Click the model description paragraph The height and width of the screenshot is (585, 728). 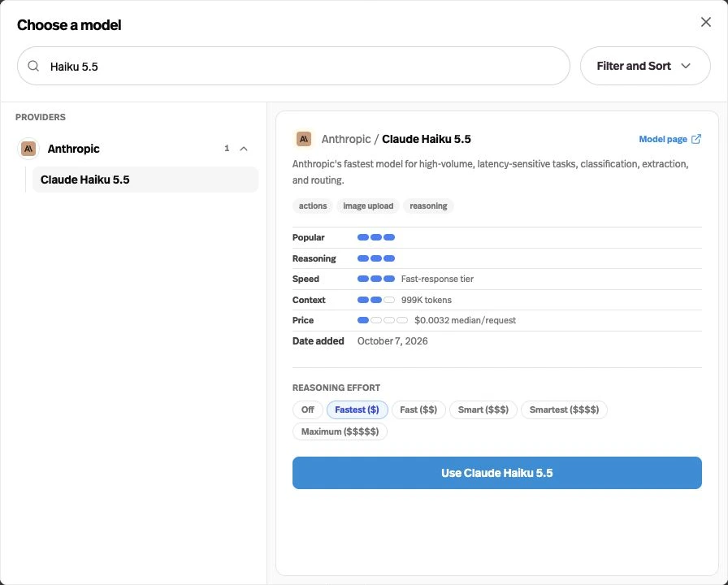pos(490,171)
